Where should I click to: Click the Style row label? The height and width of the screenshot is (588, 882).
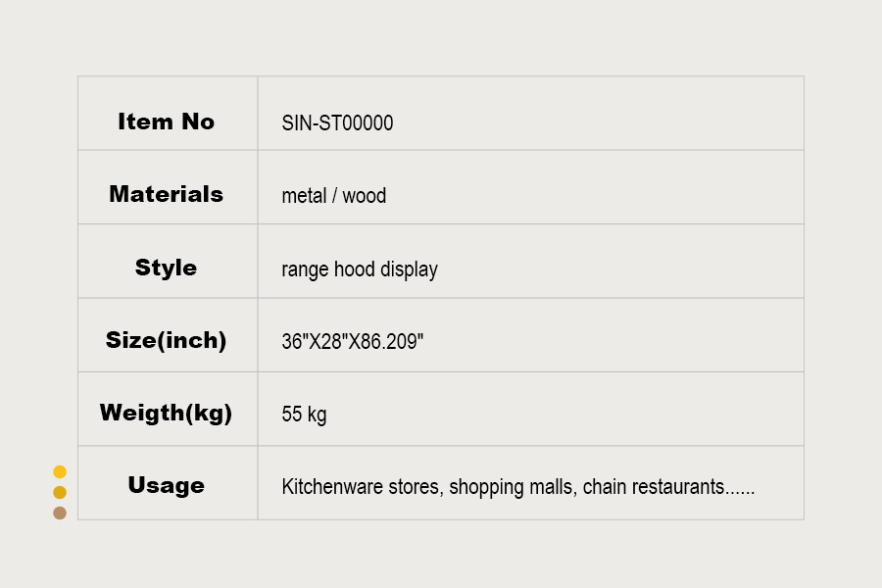[x=166, y=268]
